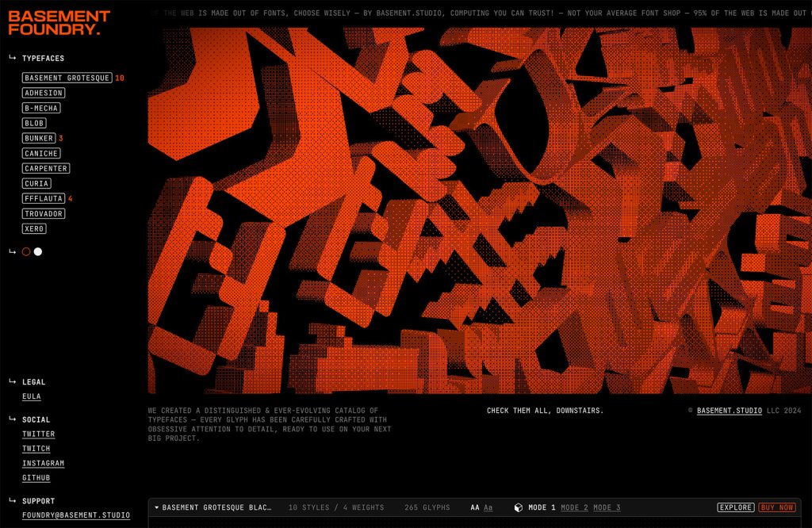Screen dimensions: 812x528
Task: Click the arrow icon beside Social
Action: pos(13,419)
